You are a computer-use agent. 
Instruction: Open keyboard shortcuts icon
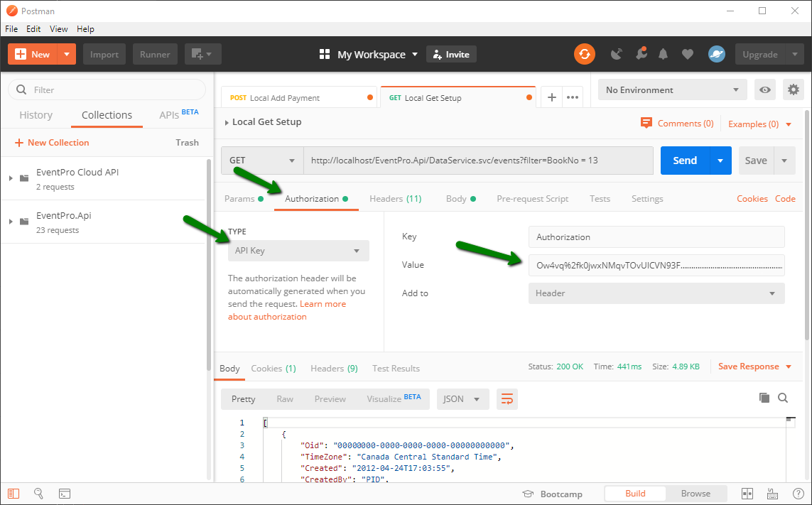[x=772, y=494]
